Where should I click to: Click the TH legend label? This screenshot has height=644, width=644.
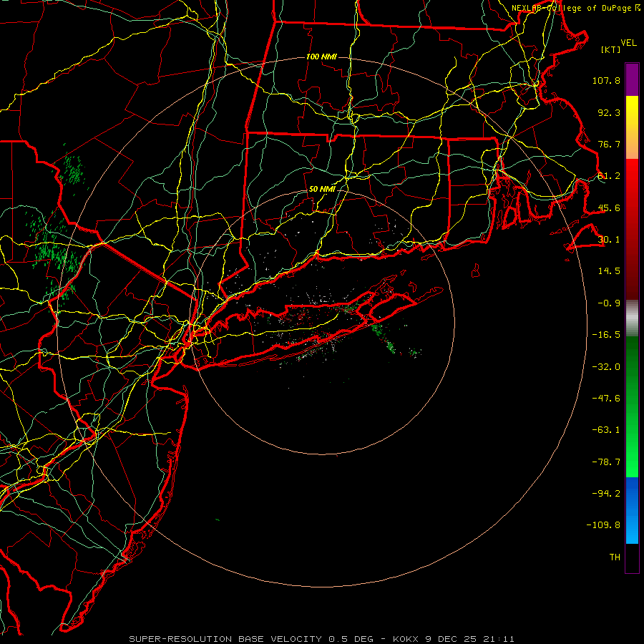pyautogui.click(x=615, y=557)
